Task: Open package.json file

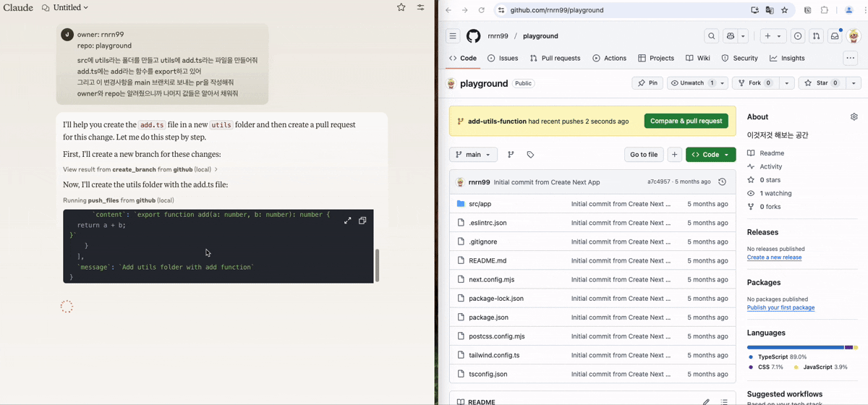Action: pyautogui.click(x=488, y=317)
